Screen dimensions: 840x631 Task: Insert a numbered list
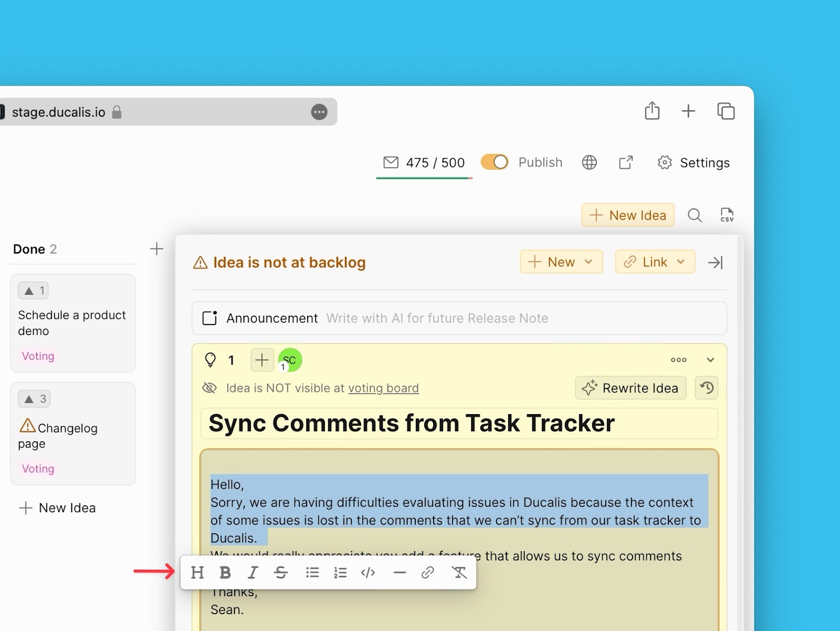[340, 572]
